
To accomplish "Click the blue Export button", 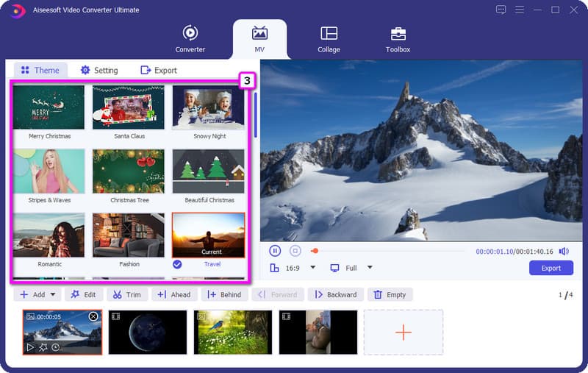I will click(551, 268).
